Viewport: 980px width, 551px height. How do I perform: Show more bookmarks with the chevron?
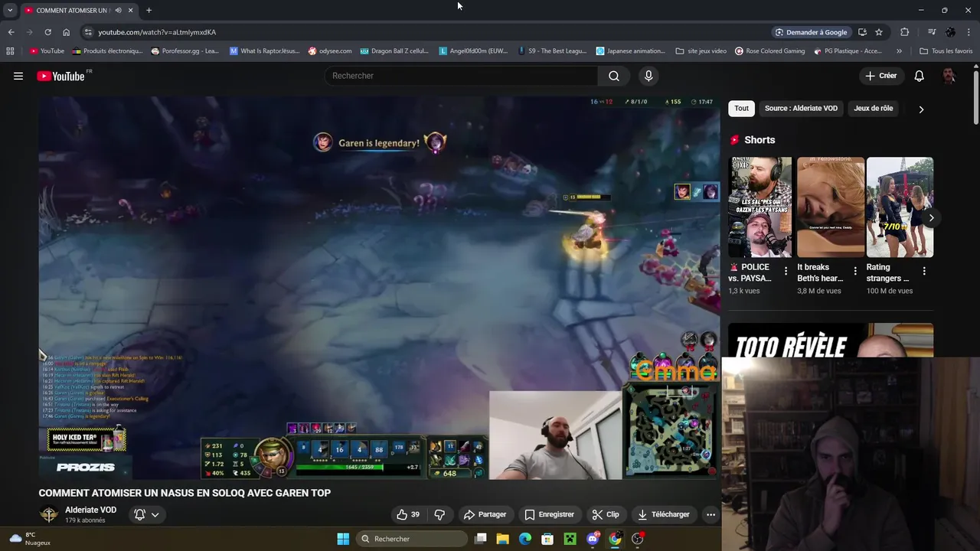pos(899,51)
